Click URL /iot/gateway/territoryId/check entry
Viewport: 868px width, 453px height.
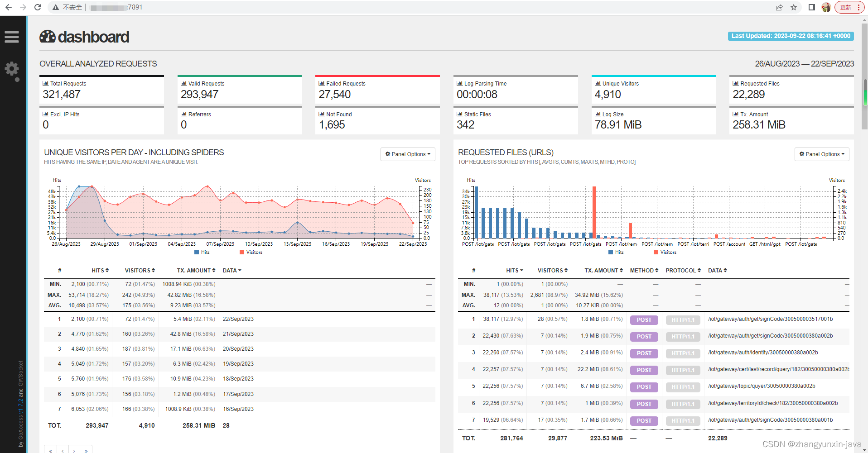(x=773, y=403)
